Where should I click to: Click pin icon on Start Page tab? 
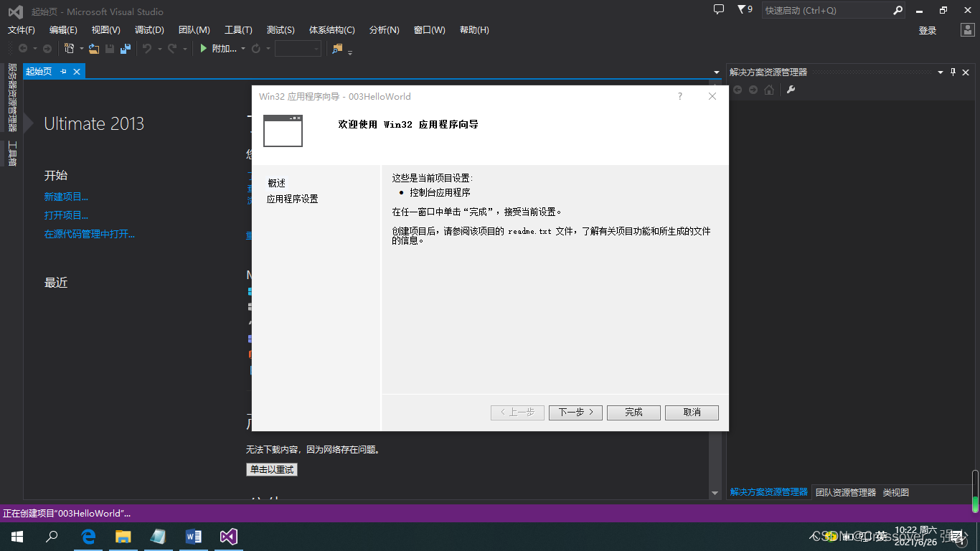[63, 72]
